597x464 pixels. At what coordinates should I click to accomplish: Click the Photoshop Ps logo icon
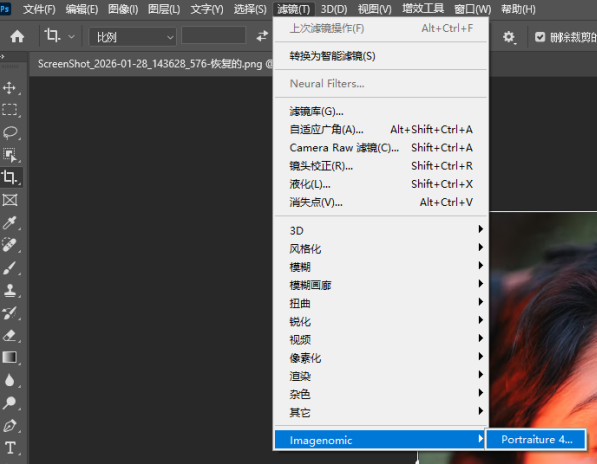point(5,8)
